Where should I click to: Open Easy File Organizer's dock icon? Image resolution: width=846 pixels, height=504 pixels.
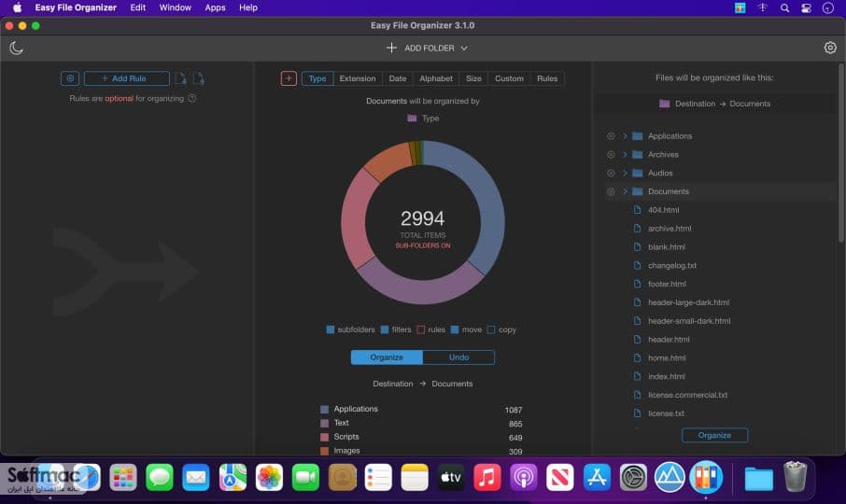pos(706,477)
